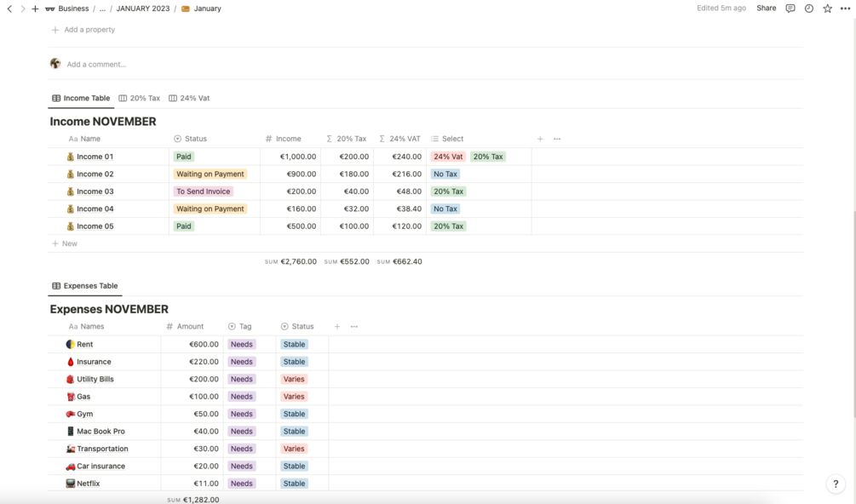Add the page to favorites with the star
Image resolution: width=856 pixels, height=504 pixels.
[828, 9]
